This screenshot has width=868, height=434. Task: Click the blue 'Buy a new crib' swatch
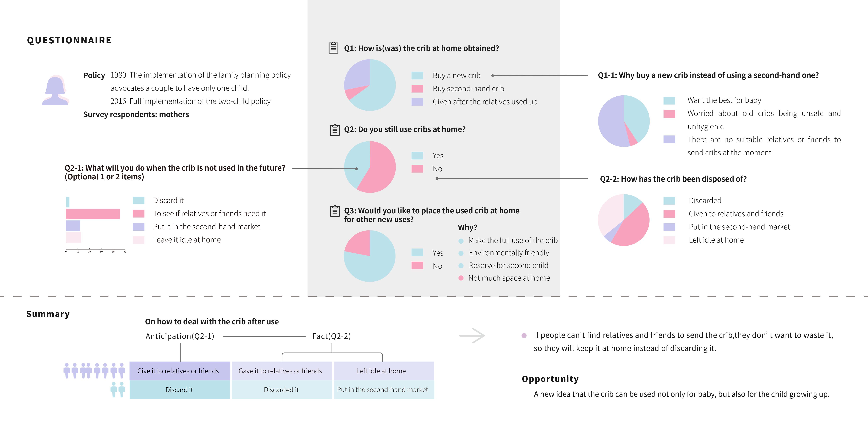tap(417, 76)
